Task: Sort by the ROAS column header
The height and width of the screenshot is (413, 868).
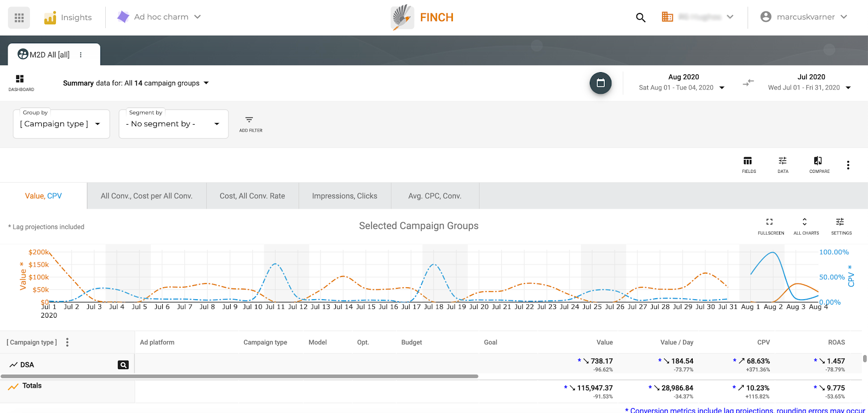Action: (837, 343)
